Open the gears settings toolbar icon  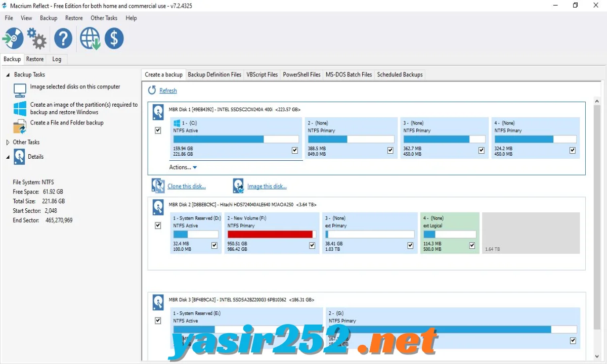coord(37,38)
